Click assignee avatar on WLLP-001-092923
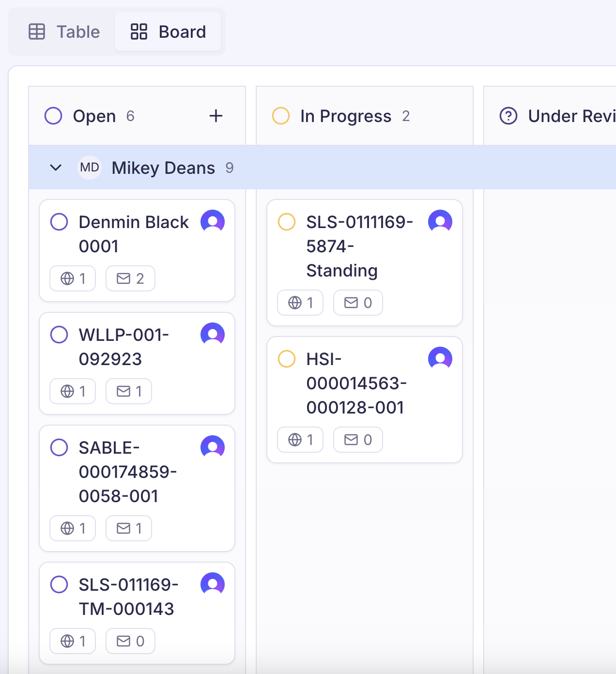 pyautogui.click(x=213, y=335)
